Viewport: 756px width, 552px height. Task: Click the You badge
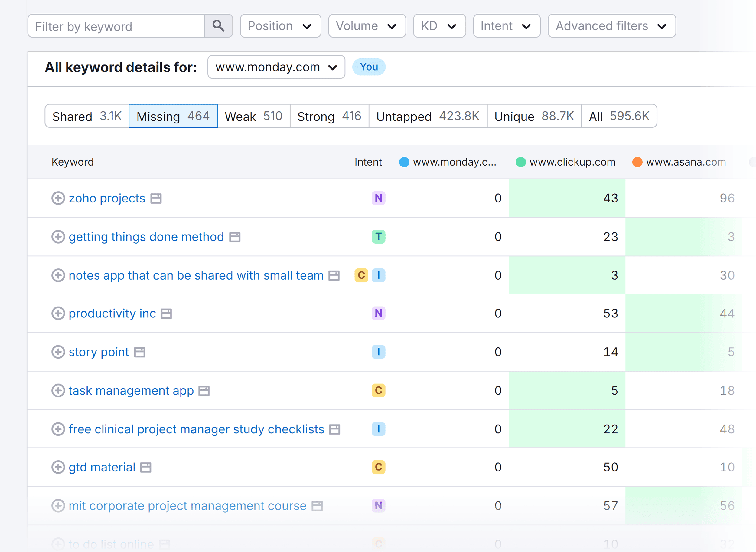point(369,67)
